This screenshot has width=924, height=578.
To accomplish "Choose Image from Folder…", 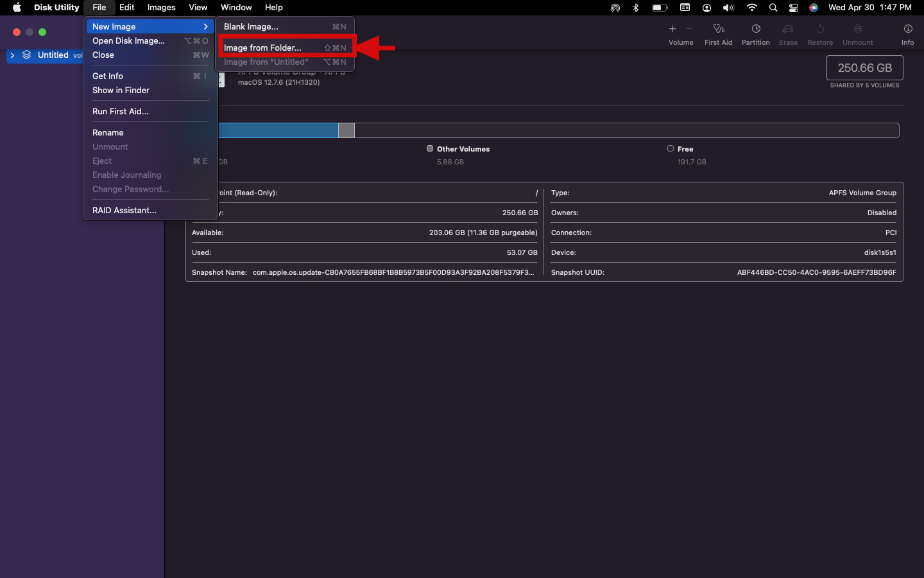I will point(285,48).
